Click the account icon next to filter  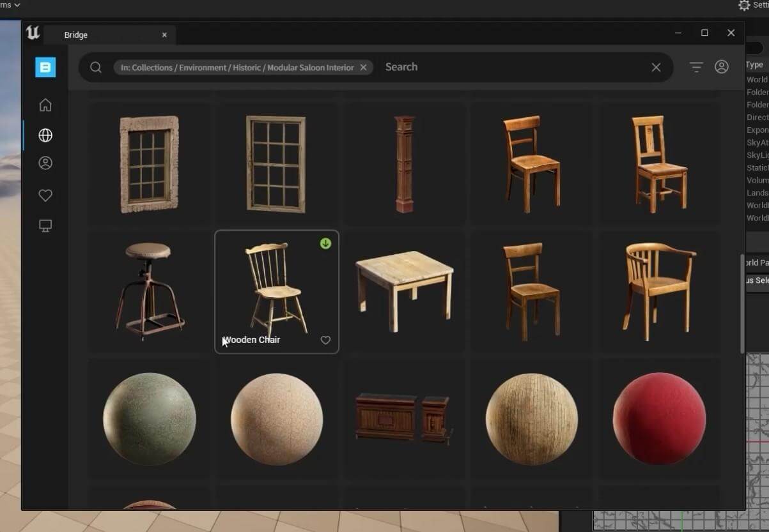click(722, 67)
